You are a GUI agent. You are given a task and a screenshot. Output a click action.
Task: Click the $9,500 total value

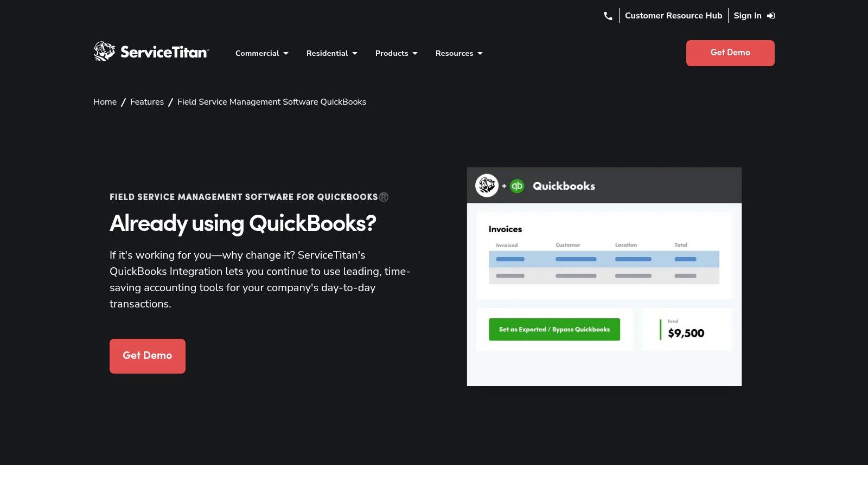[x=686, y=333]
